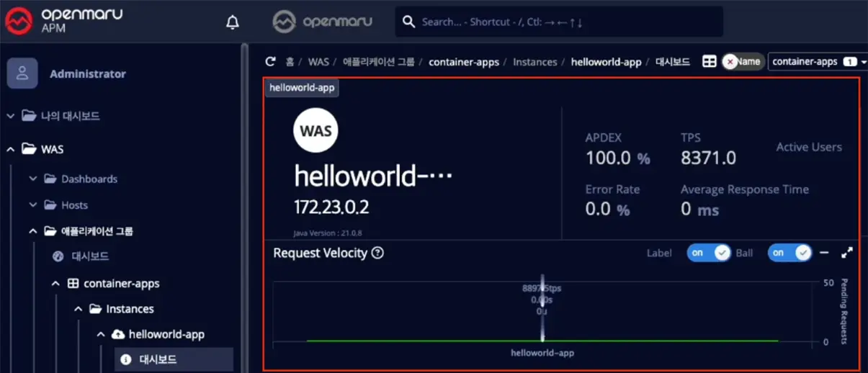
Task: Open the Administrator user avatar
Action: tap(22, 73)
